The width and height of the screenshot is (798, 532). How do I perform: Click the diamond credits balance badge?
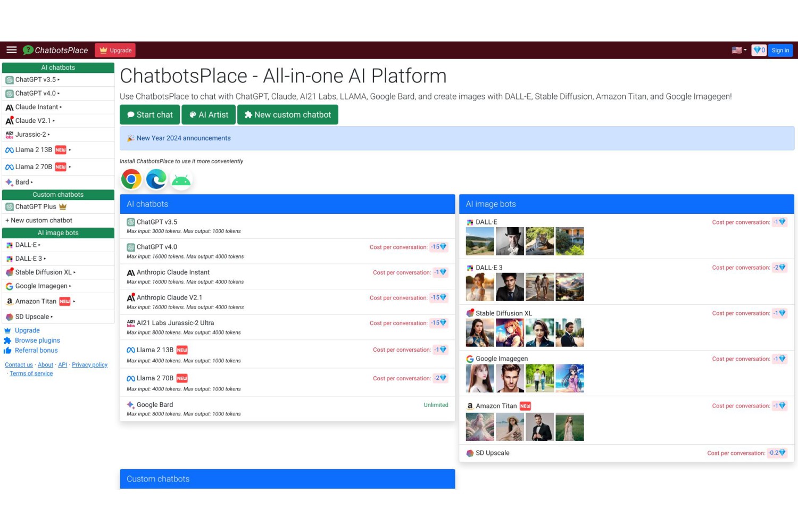[x=759, y=50]
